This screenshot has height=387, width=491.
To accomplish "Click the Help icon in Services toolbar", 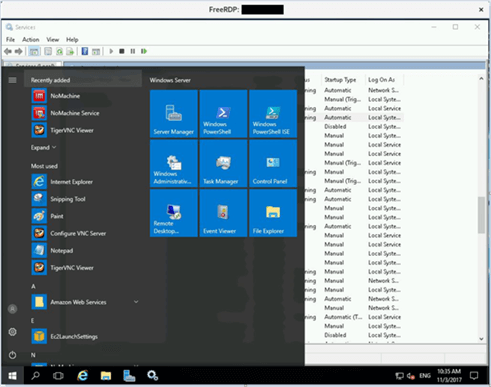I will (x=85, y=51).
